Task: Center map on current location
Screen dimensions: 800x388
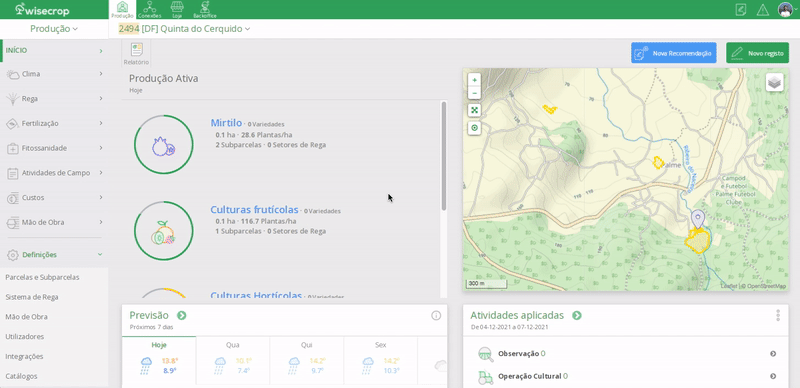Action: (x=474, y=128)
